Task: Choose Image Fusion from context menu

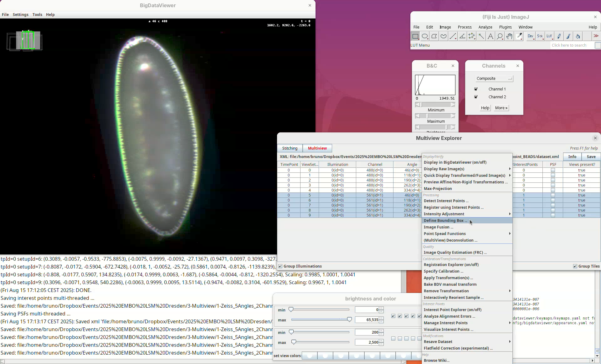Action: (438, 227)
